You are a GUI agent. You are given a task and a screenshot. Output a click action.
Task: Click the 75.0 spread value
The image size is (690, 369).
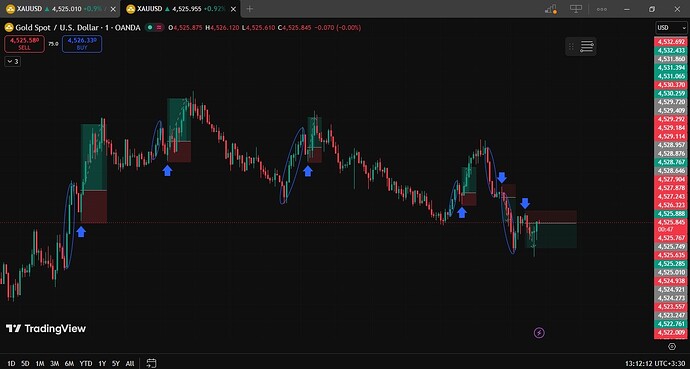click(x=53, y=44)
